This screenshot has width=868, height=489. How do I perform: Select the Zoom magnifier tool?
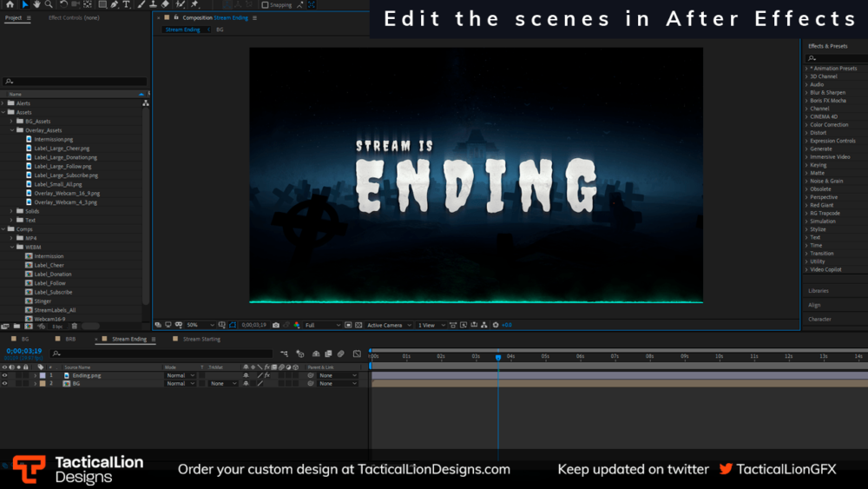49,4
